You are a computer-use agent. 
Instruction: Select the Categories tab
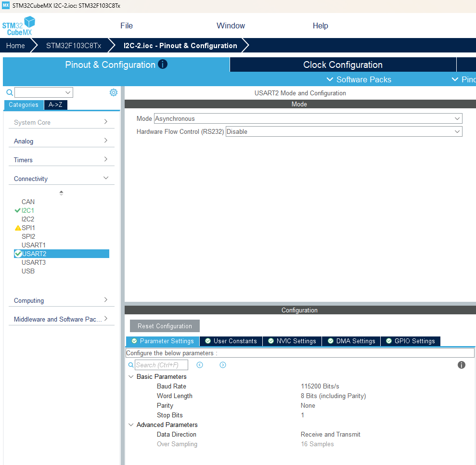pos(24,105)
